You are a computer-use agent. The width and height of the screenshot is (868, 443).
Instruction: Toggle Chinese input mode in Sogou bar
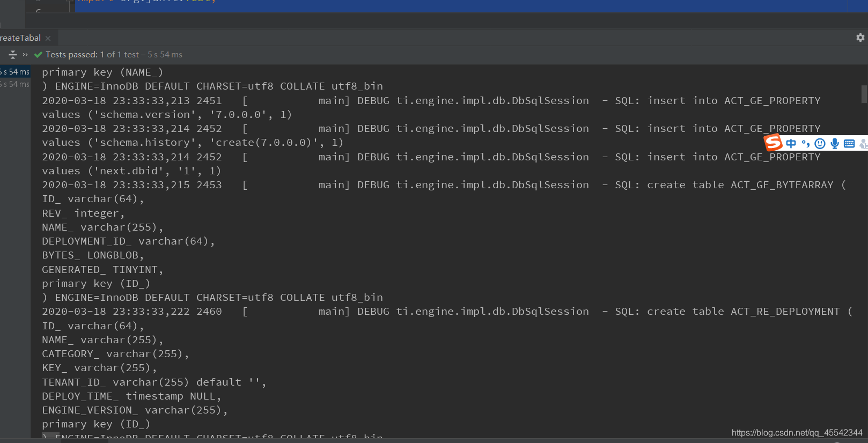click(x=791, y=143)
